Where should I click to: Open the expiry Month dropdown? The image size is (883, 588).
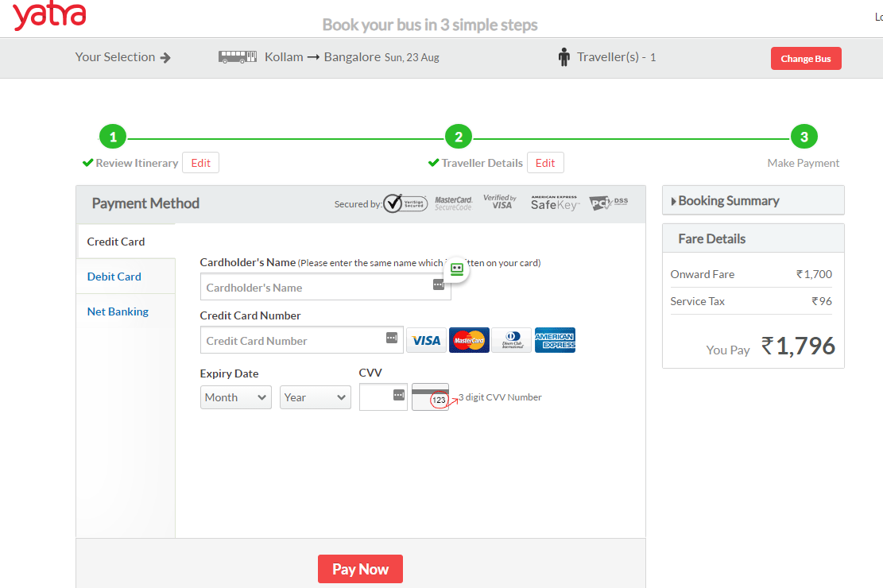(x=236, y=397)
